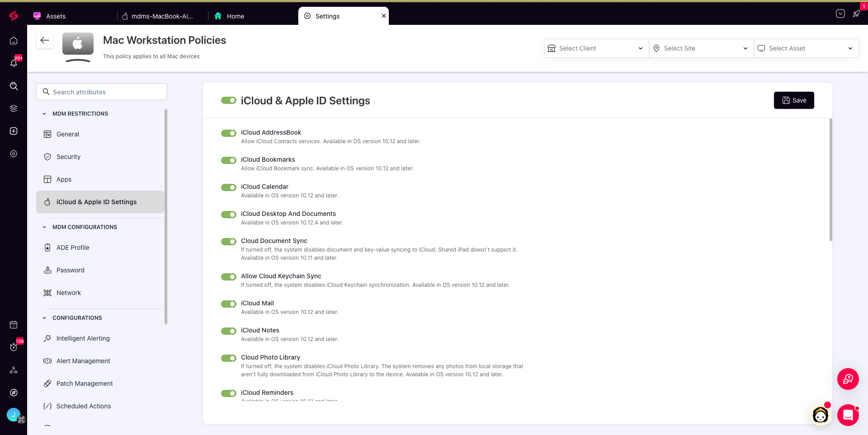Open Network configuration in sidebar

point(100,293)
